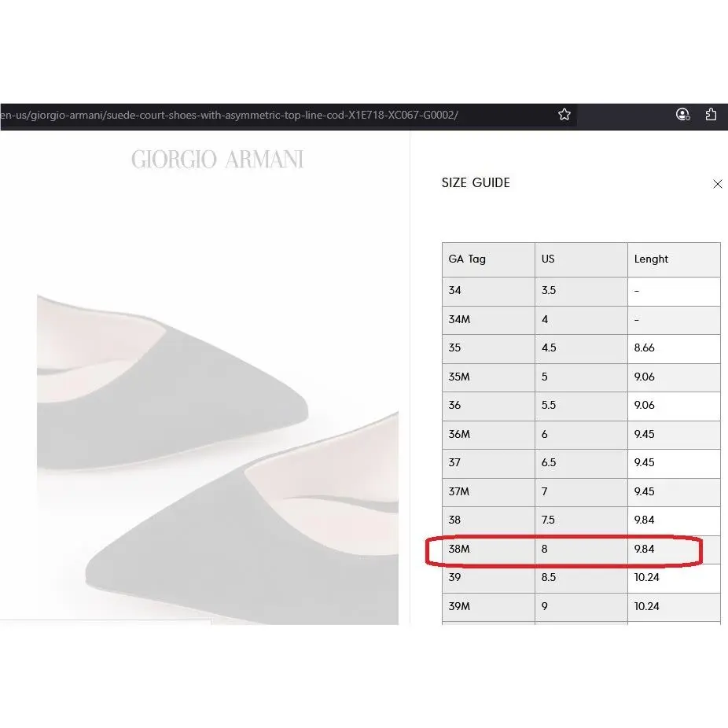Click the 'GA Tag' column header
728x728 pixels.
(x=488, y=259)
